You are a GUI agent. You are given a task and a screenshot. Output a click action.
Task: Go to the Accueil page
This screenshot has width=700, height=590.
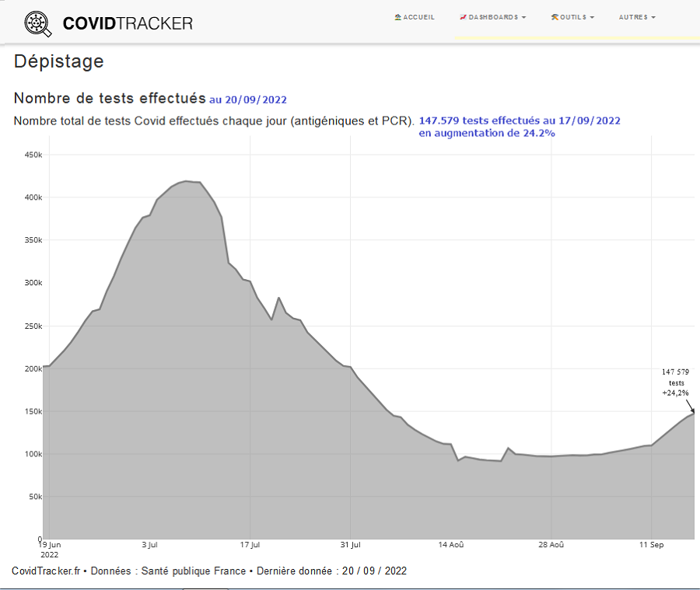point(419,17)
